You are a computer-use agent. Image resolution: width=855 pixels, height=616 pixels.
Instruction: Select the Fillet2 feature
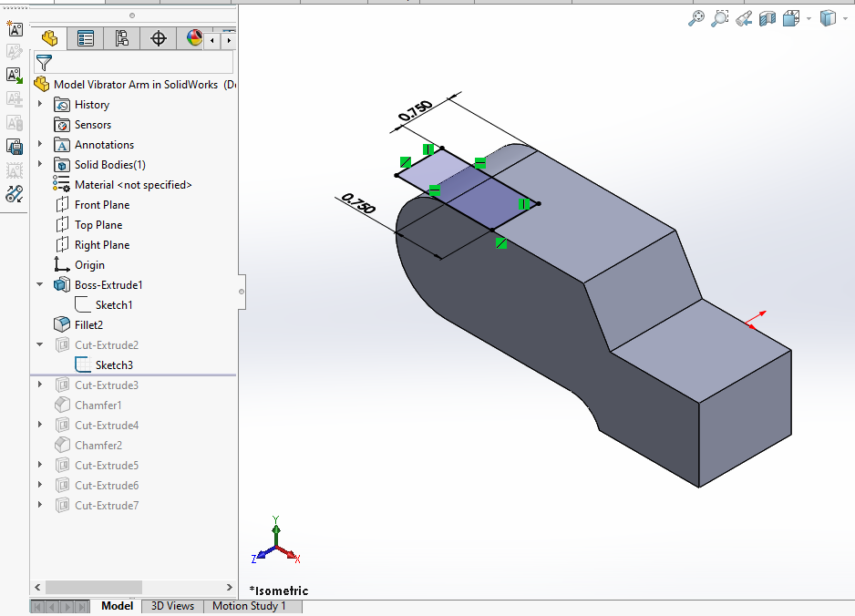(x=88, y=325)
